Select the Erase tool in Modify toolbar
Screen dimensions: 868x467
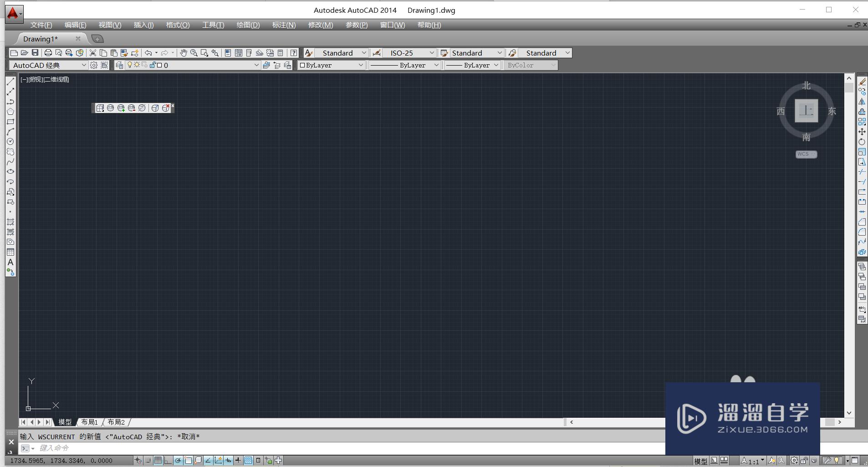tap(862, 82)
